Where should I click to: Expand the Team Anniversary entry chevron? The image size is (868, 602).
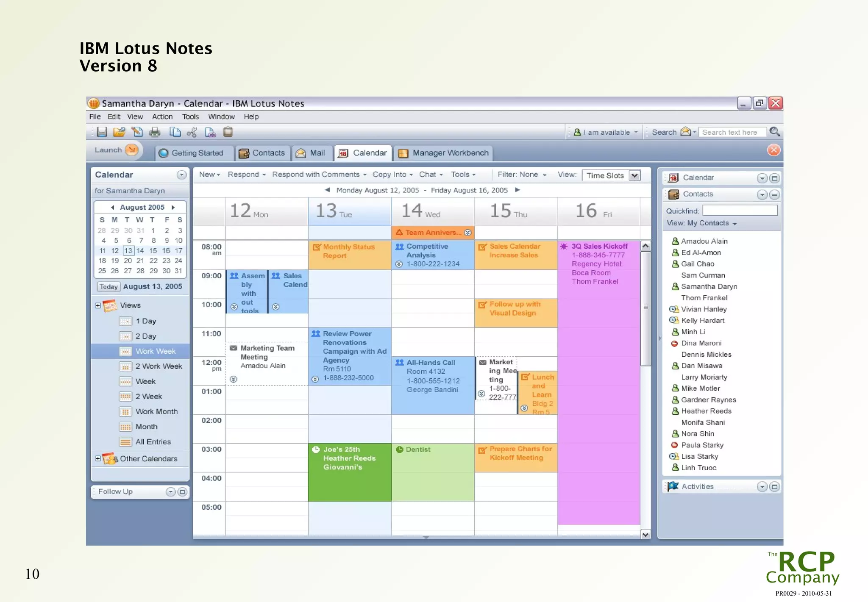click(467, 233)
